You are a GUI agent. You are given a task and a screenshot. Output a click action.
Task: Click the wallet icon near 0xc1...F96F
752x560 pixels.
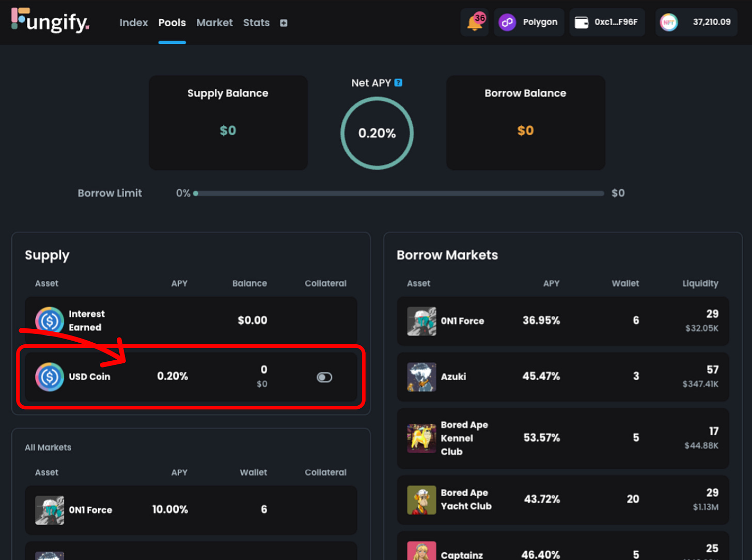pyautogui.click(x=582, y=22)
